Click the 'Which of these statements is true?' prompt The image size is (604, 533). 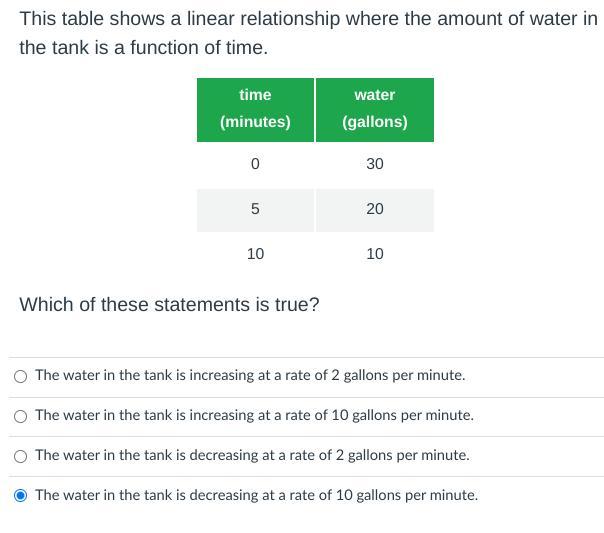169,304
